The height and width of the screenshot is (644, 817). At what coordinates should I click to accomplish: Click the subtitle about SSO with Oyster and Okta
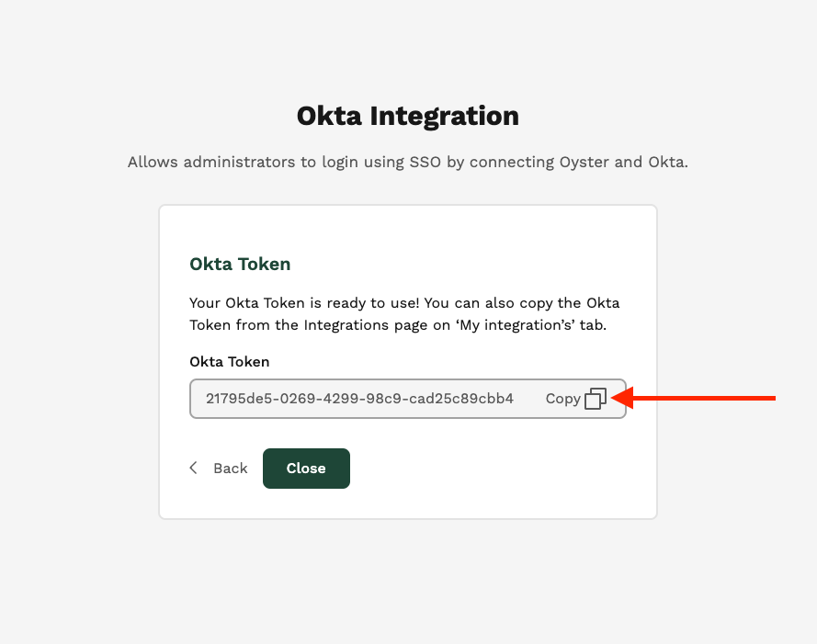click(408, 162)
